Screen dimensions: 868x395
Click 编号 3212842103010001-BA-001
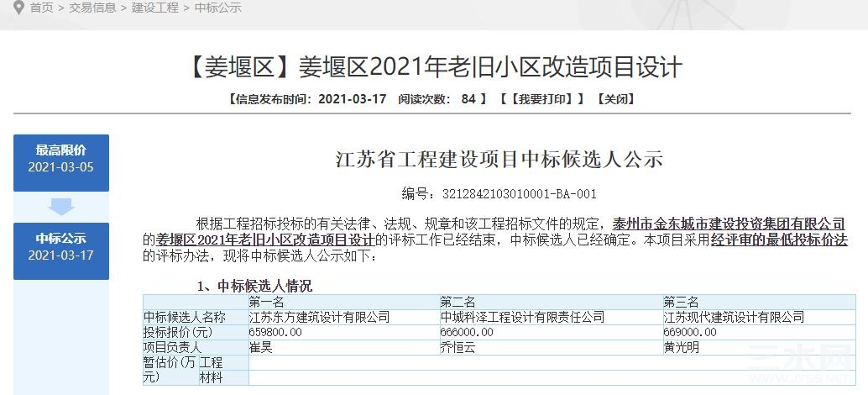499,194
